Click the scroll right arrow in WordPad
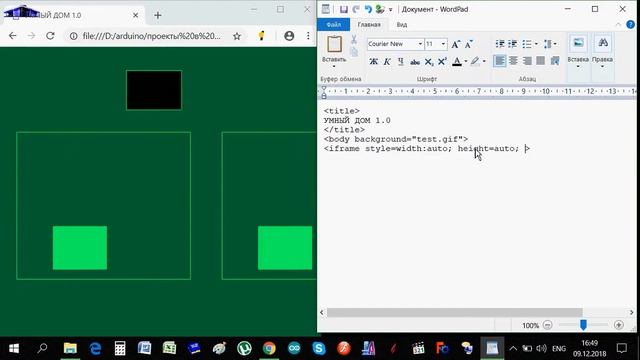The image size is (640, 360). click(x=631, y=313)
